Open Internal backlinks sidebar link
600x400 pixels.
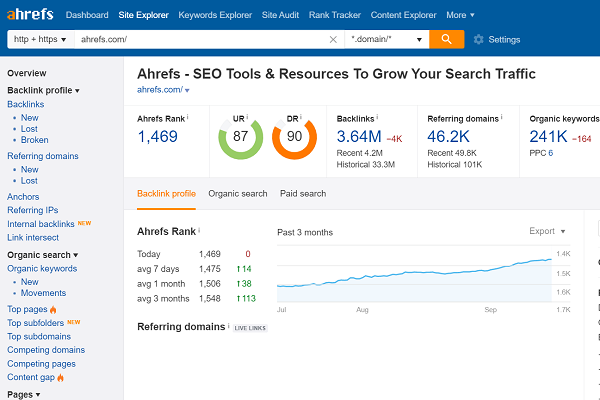tap(41, 224)
